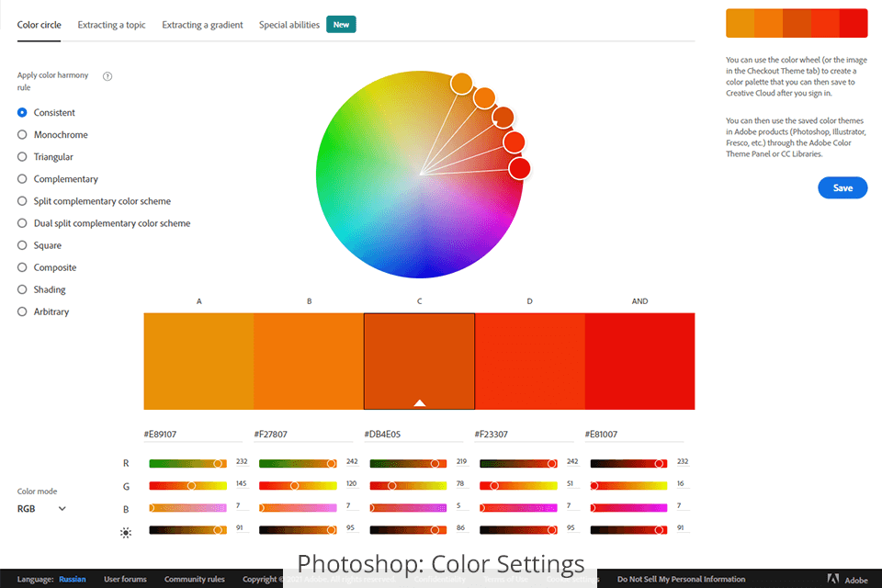This screenshot has height=588, width=882.
Task: Select the bottom red color wheel handle
Action: click(x=519, y=168)
